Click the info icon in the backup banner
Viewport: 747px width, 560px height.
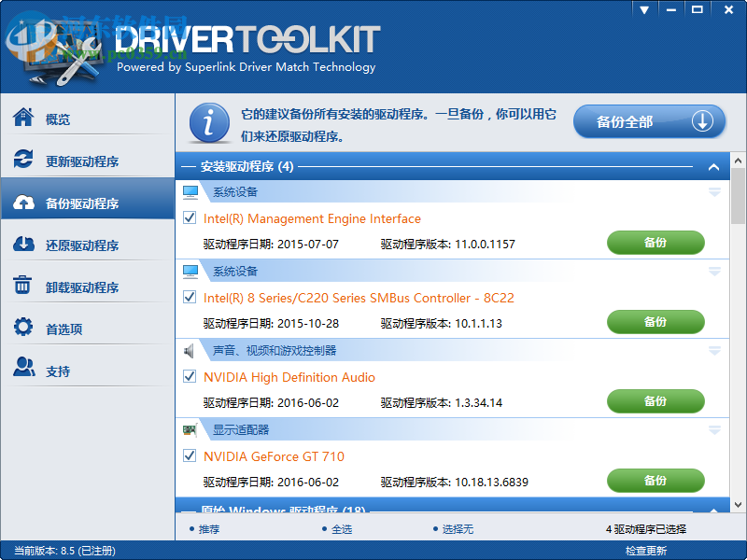[x=207, y=122]
